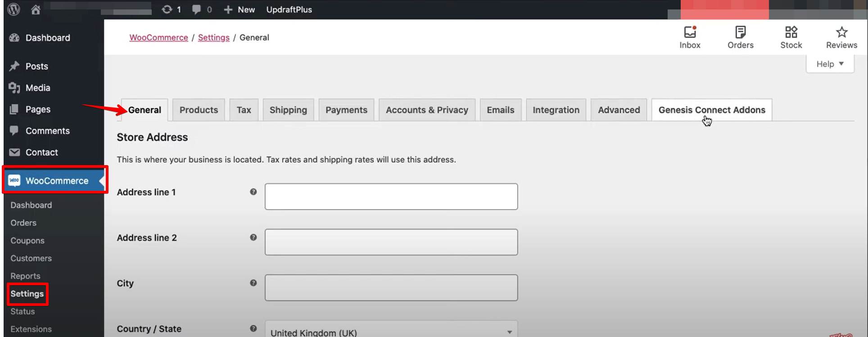Open the Reviews star icon
Viewport: 868px width, 337px height.
tap(841, 32)
